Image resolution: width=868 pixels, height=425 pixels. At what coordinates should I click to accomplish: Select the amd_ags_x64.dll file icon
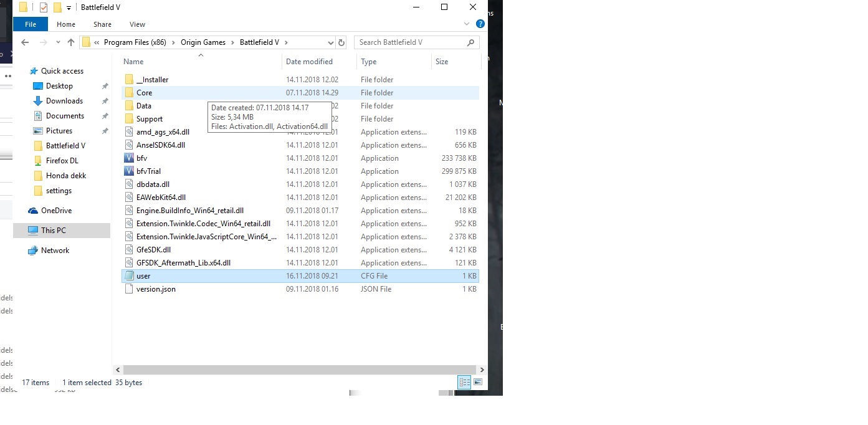click(x=129, y=132)
